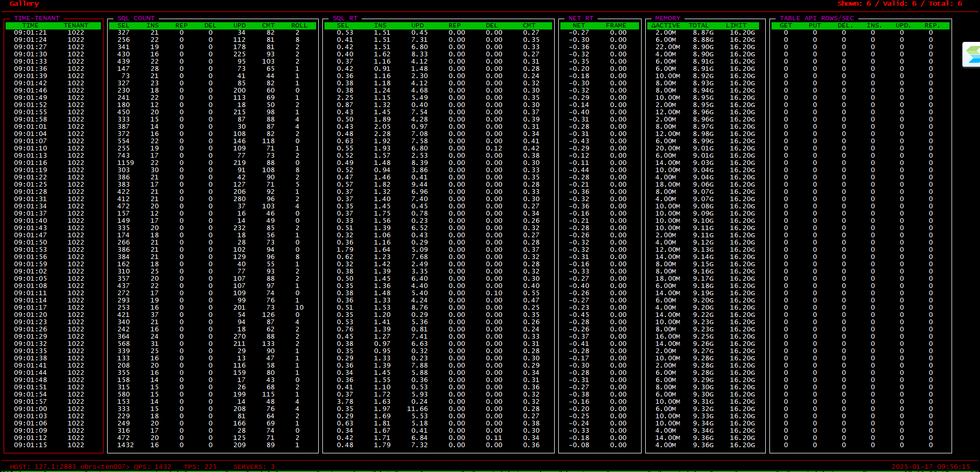Click the timestamp 09:01:21 in first row
980x472 pixels.
pyautogui.click(x=31, y=33)
